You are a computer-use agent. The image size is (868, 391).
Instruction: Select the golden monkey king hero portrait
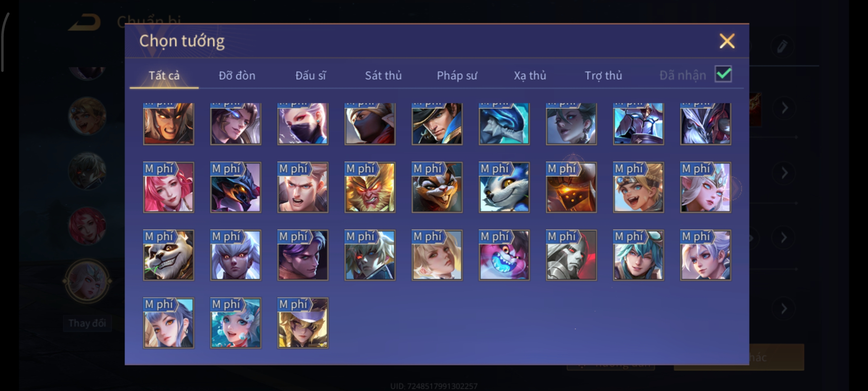coord(370,187)
